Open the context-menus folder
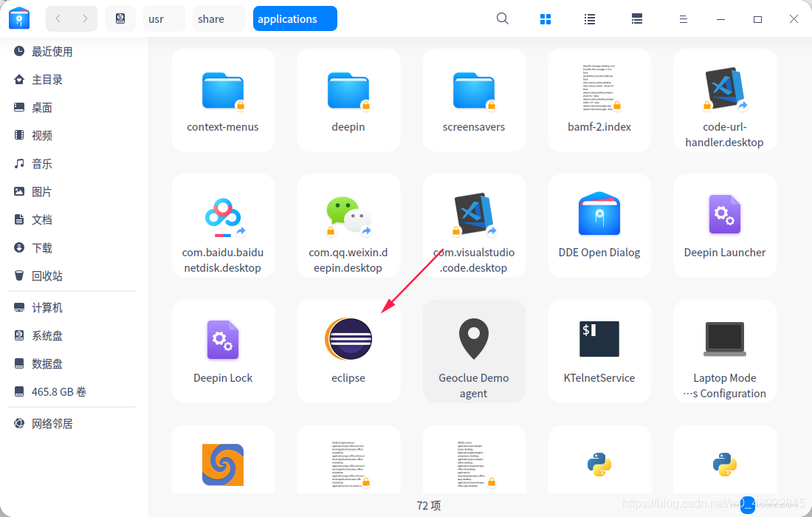The image size is (812, 517). point(223,100)
